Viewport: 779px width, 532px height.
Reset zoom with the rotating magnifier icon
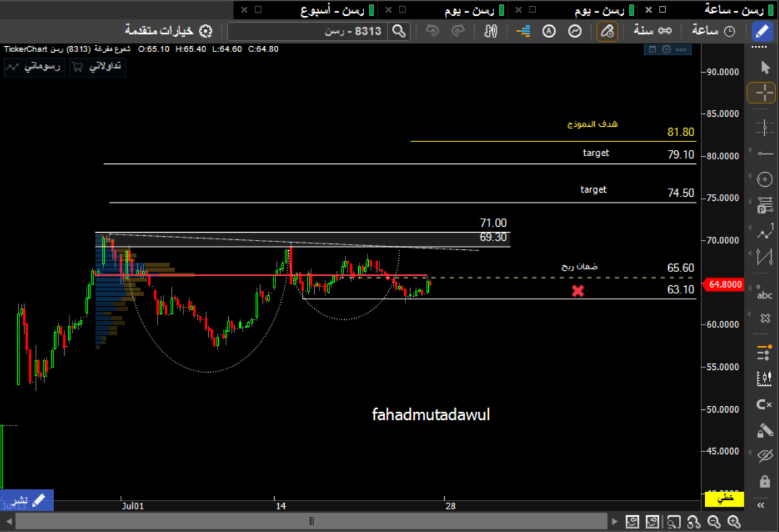pyautogui.click(x=694, y=521)
